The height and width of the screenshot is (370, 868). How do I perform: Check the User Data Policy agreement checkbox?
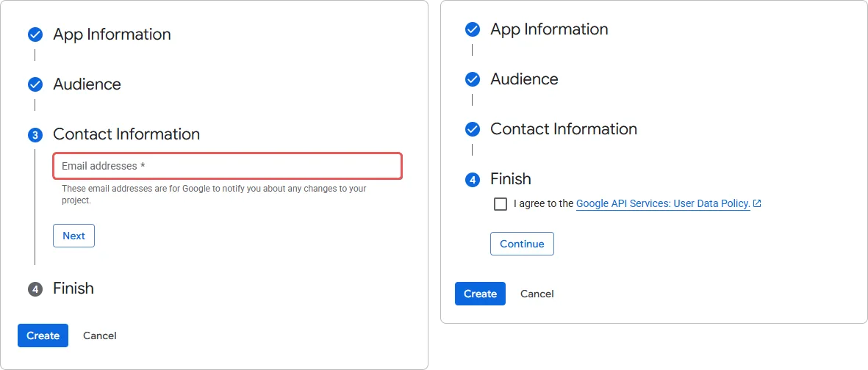click(x=501, y=204)
